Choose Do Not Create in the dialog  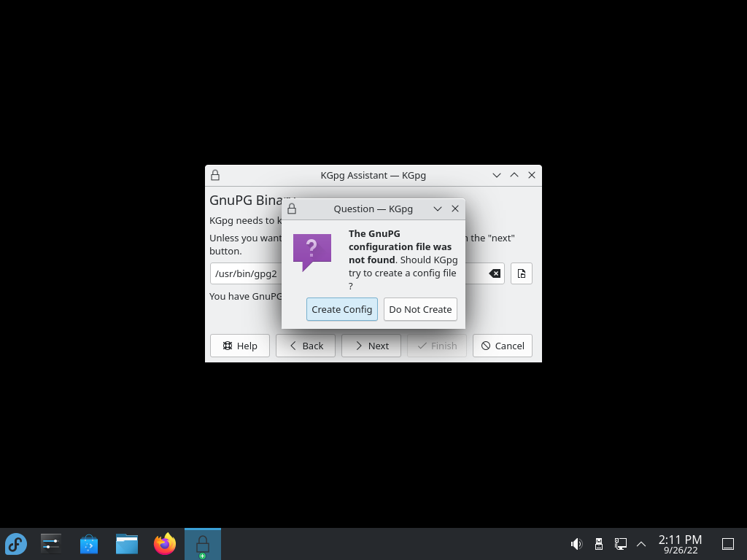coord(420,309)
